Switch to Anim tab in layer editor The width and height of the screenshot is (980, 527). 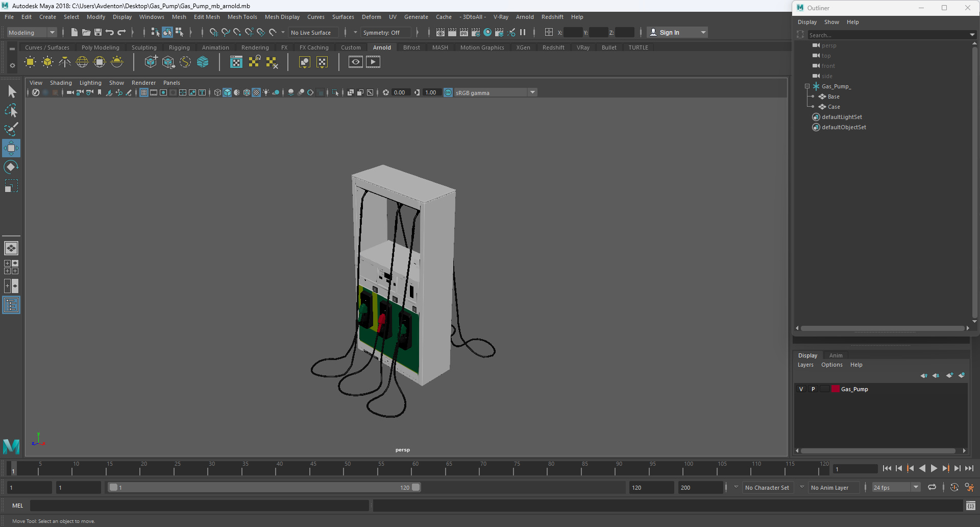point(836,355)
